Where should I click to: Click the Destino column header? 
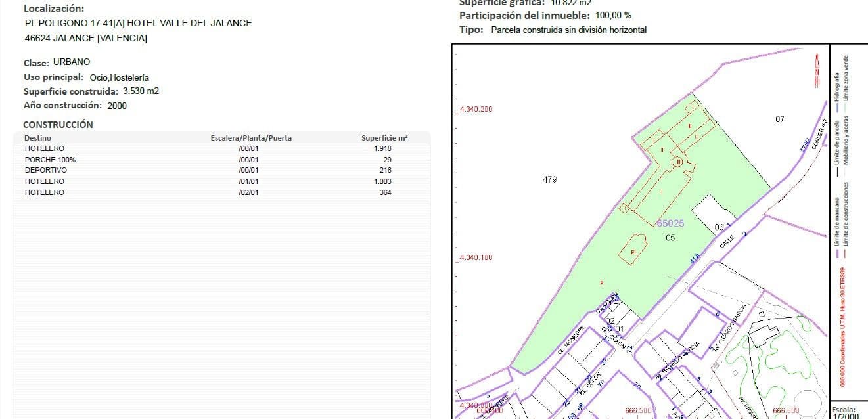tap(37, 138)
